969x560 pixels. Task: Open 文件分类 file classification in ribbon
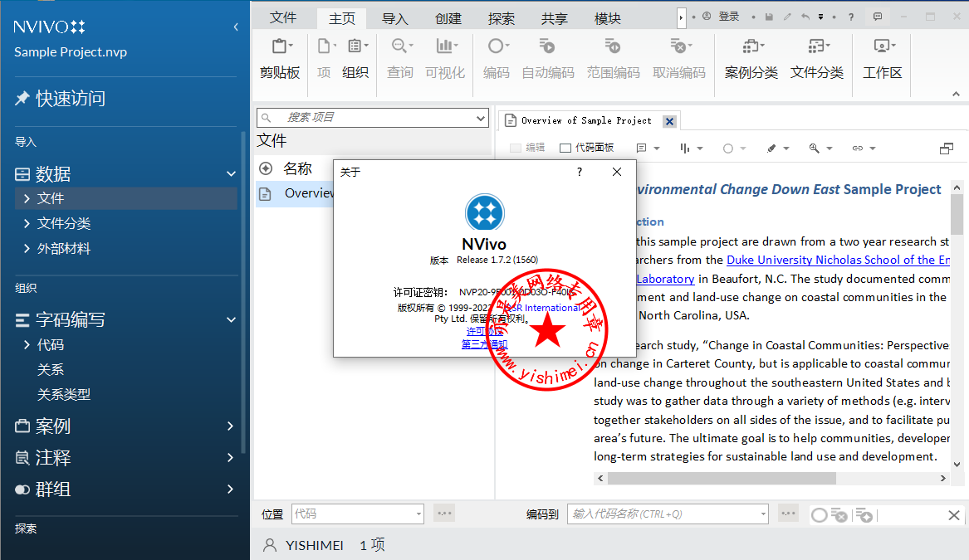pos(817,60)
